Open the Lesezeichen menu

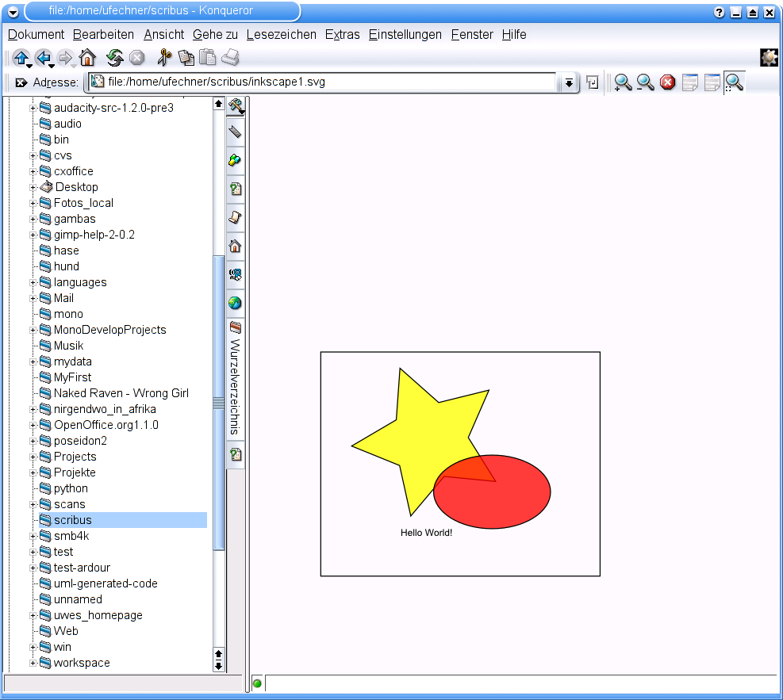281,35
